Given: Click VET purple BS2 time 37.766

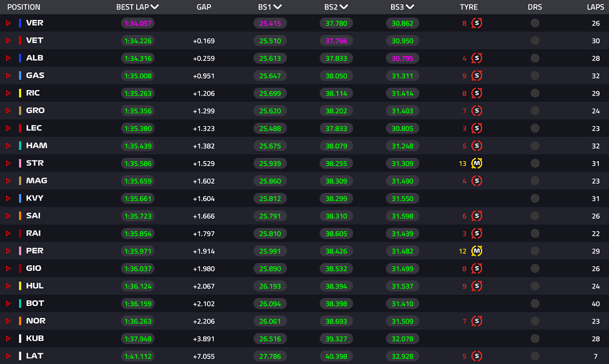Looking at the screenshot, I should tap(336, 41).
